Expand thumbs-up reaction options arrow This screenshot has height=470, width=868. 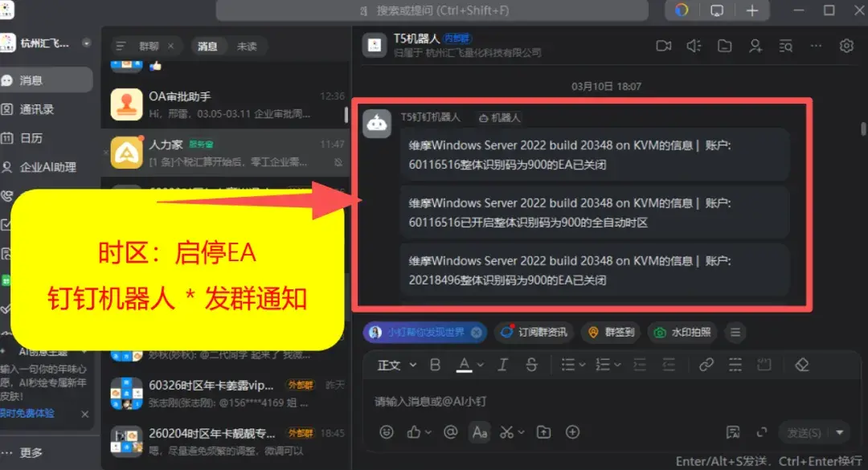[x=428, y=432]
